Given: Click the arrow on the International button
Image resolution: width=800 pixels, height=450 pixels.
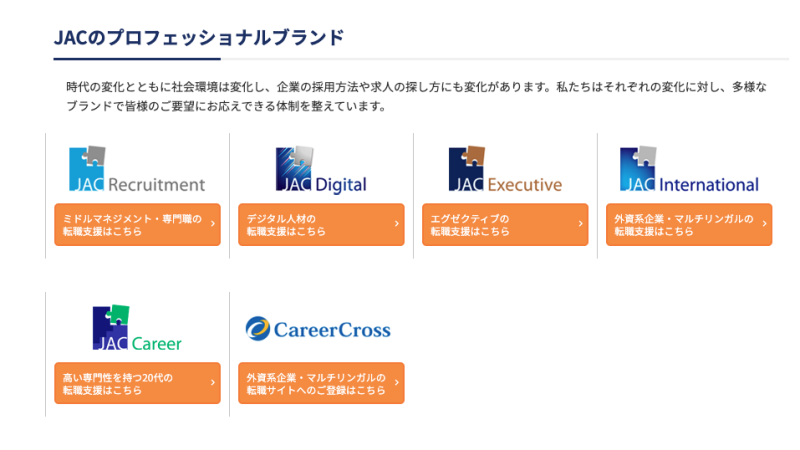Looking at the screenshot, I should (765, 225).
